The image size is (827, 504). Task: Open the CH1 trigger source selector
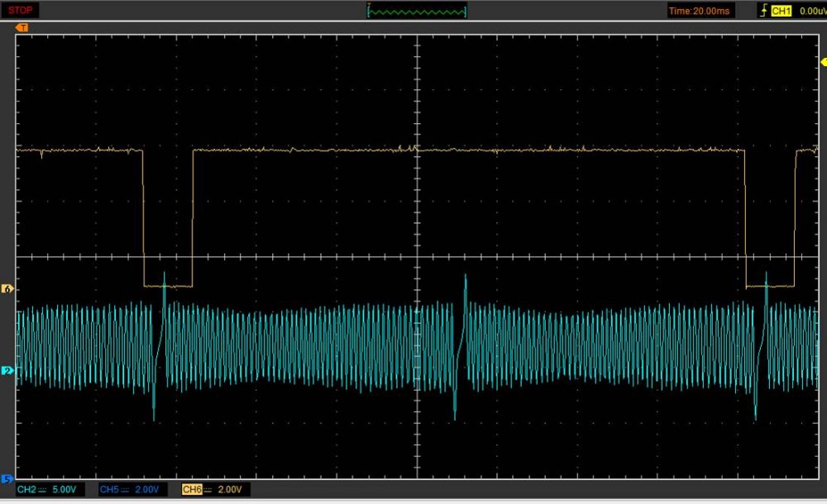pyautogui.click(x=781, y=11)
